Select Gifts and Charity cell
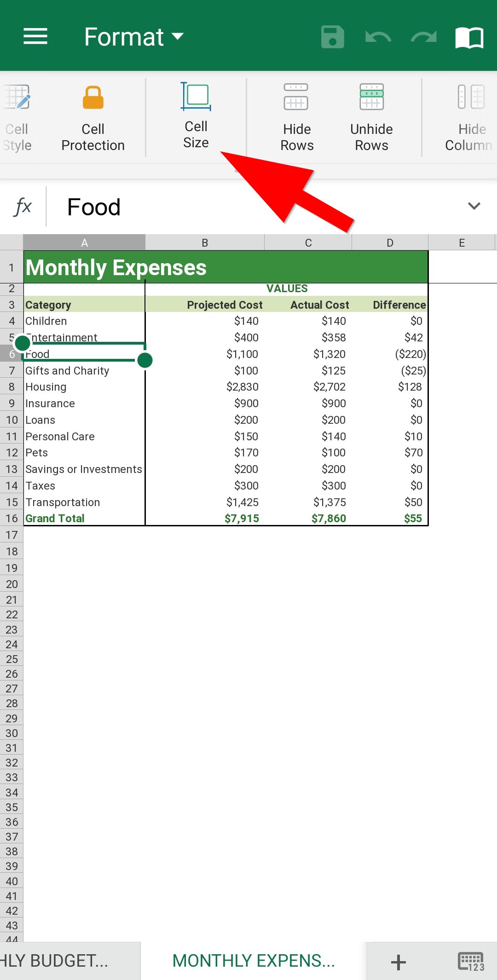This screenshot has width=497, height=980. click(x=84, y=371)
